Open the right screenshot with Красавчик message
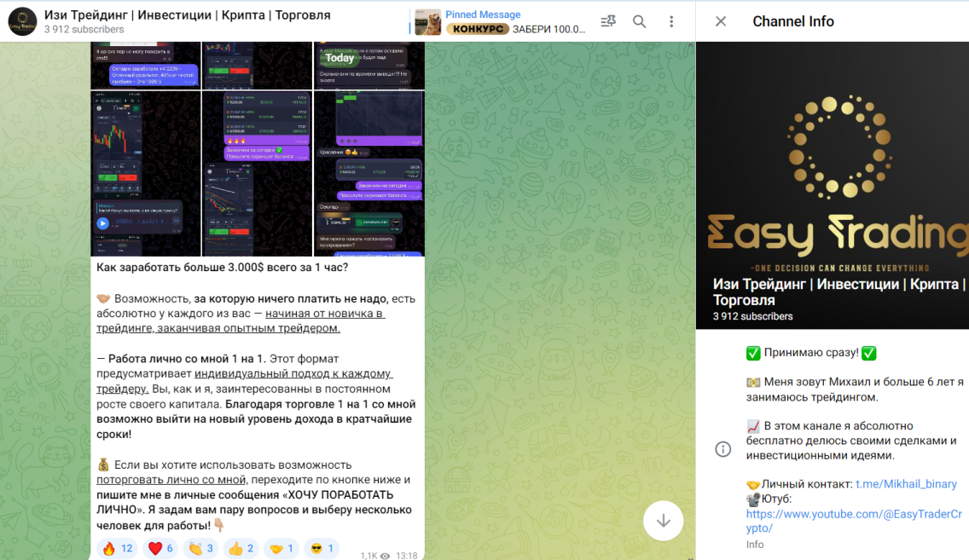Viewport: 969px width, 560px height. tap(369, 174)
